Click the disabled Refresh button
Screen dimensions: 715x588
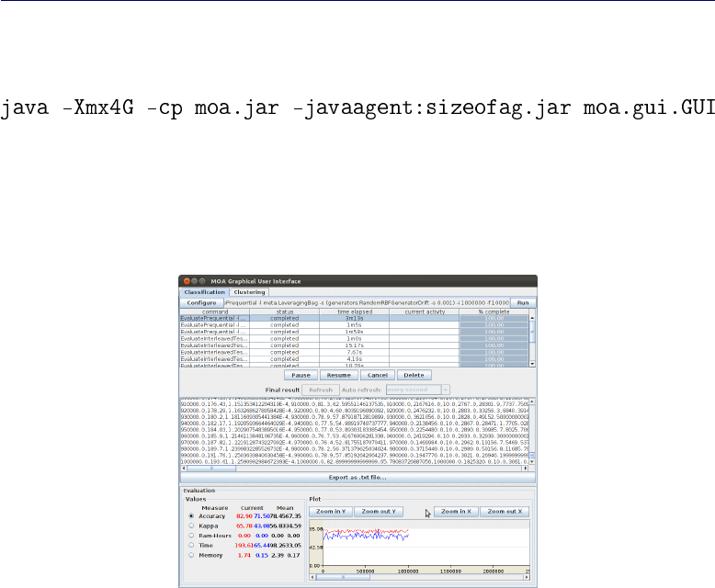321,390
